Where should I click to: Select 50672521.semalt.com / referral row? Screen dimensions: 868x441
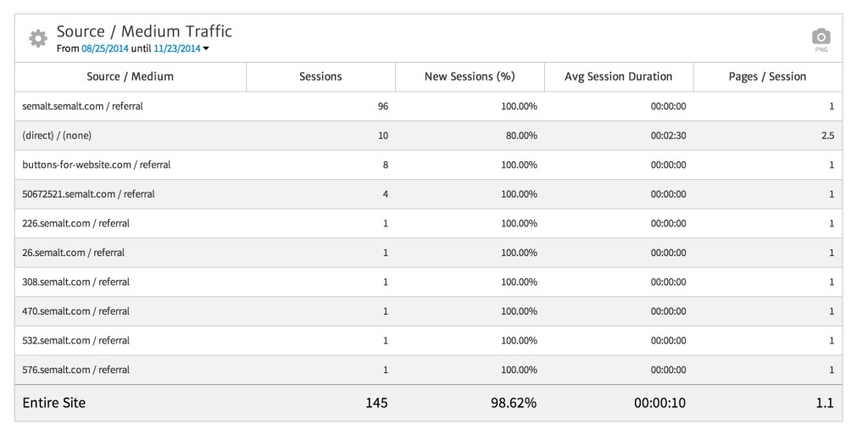coord(88,194)
